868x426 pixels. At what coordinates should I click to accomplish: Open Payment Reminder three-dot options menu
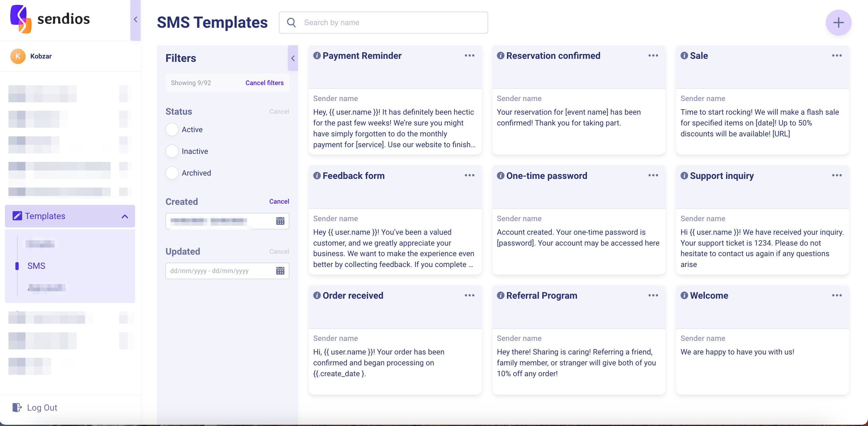pyautogui.click(x=469, y=56)
